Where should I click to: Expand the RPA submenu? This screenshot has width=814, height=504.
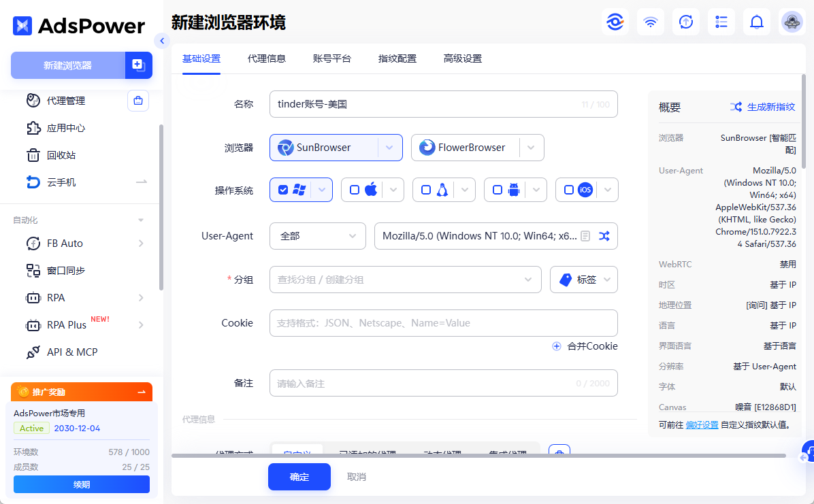(141, 297)
